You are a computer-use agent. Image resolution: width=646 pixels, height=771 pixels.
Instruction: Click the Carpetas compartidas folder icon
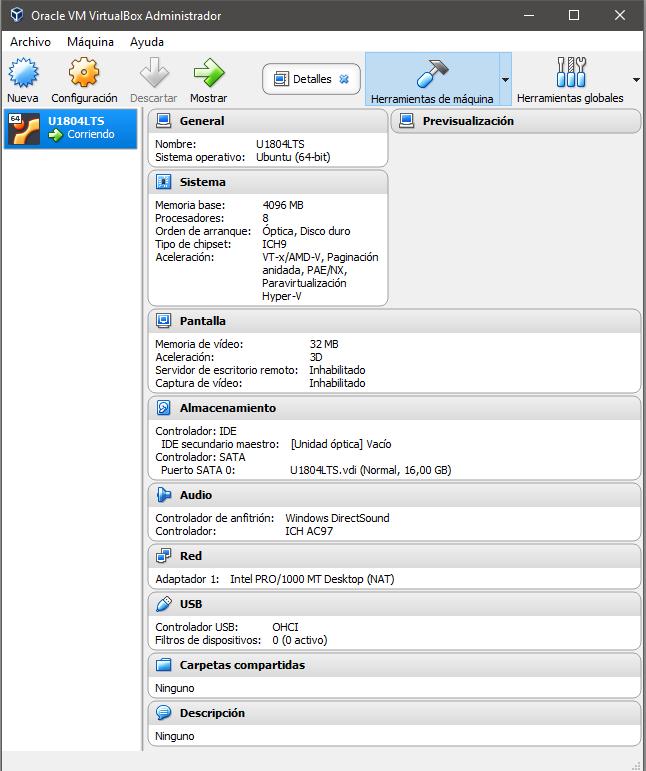point(163,665)
